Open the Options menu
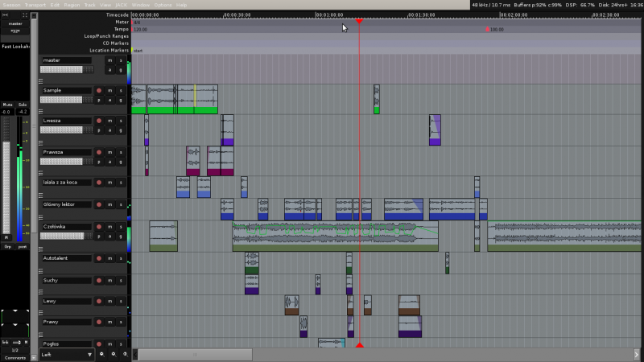This screenshot has width=644, height=362. tap(163, 5)
